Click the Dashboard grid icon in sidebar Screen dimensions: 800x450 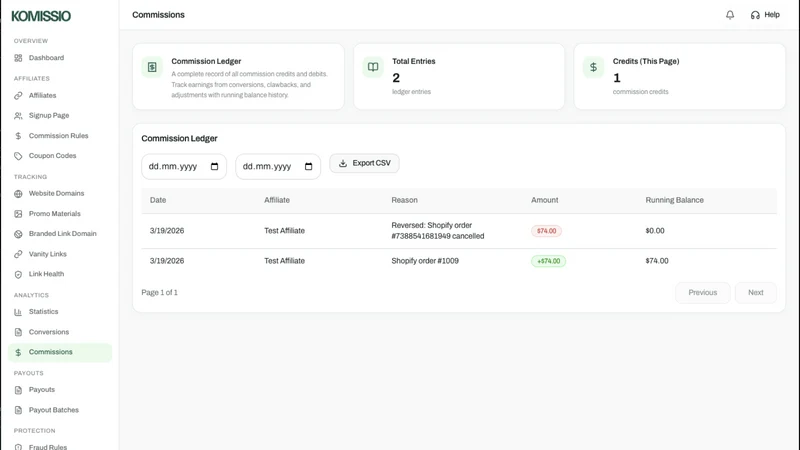click(x=18, y=58)
